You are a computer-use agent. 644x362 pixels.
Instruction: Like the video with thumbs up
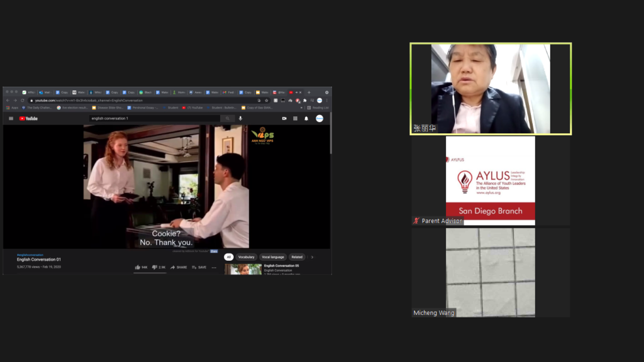point(141,267)
